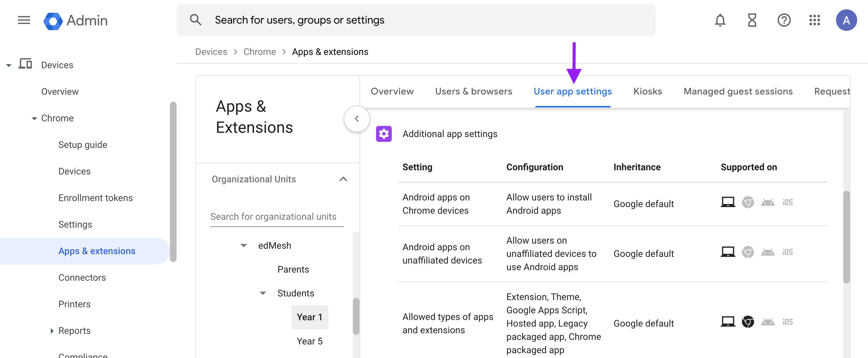
Task: Switch to the Kiosks tab
Action: coord(647,91)
